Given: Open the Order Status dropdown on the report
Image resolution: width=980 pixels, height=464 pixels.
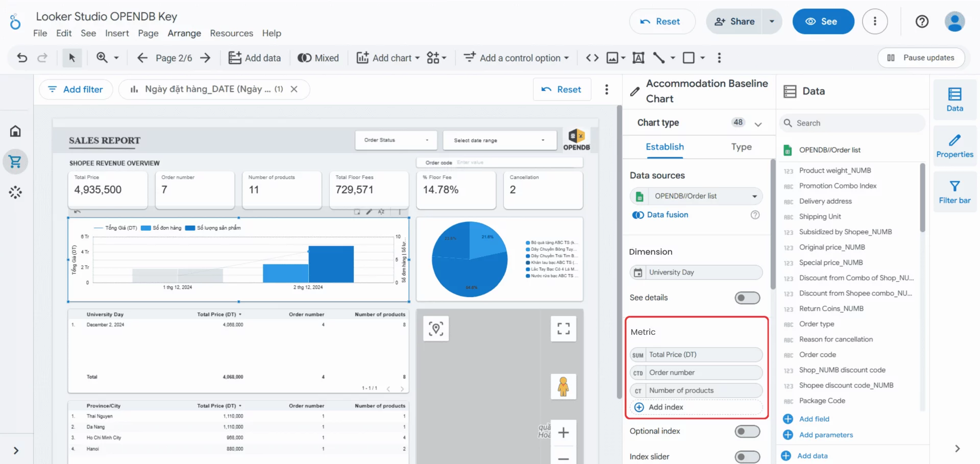Looking at the screenshot, I should pos(396,140).
